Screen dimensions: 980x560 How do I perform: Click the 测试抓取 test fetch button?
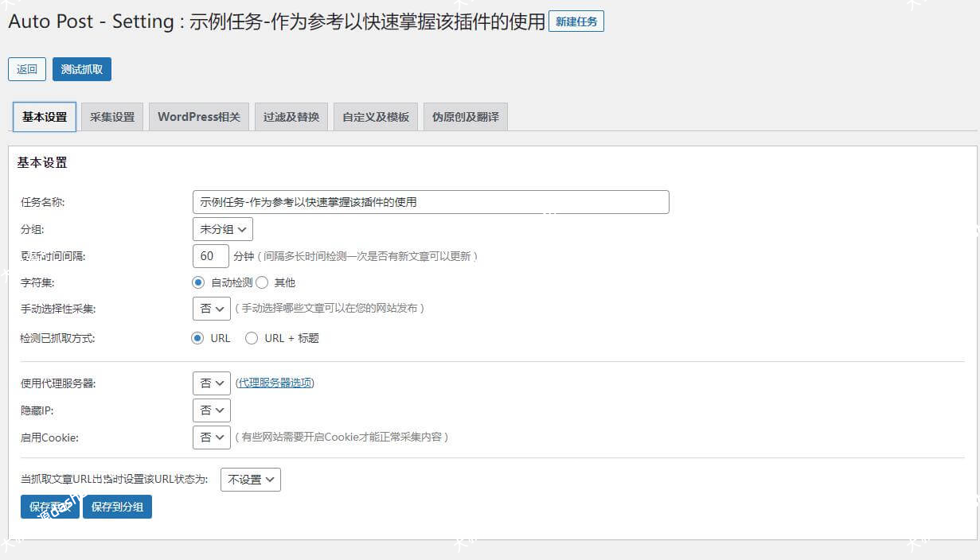(x=81, y=69)
